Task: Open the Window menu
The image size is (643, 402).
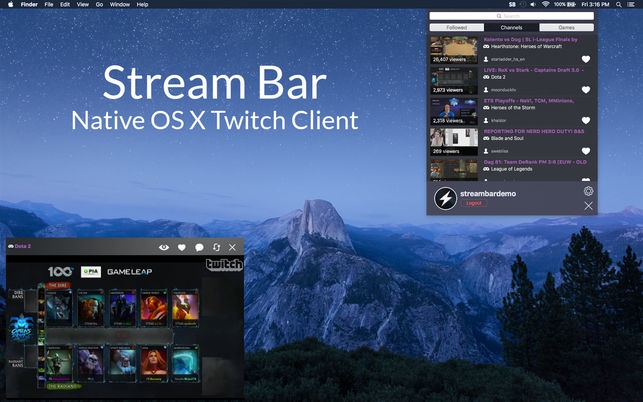Action: (120, 5)
